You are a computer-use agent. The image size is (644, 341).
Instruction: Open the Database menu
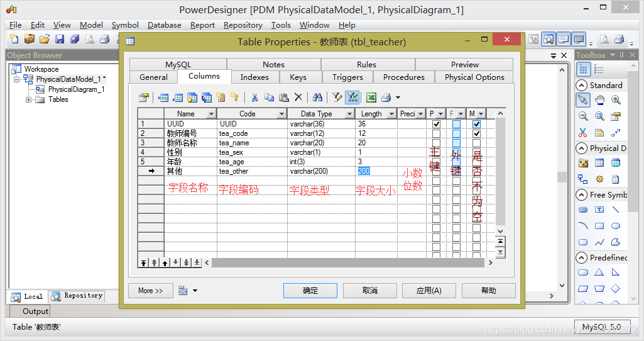tap(164, 25)
